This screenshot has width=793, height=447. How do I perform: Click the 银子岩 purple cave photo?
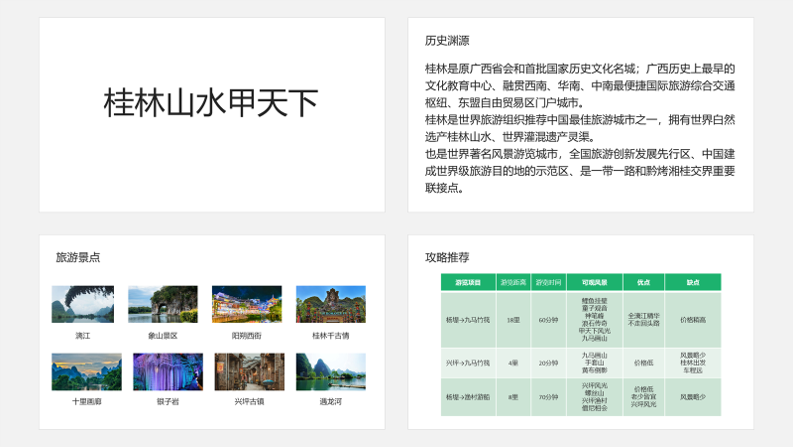(168, 372)
